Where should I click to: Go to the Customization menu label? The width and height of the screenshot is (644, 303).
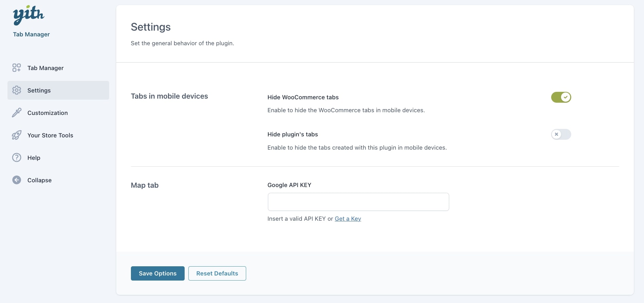[x=48, y=113]
